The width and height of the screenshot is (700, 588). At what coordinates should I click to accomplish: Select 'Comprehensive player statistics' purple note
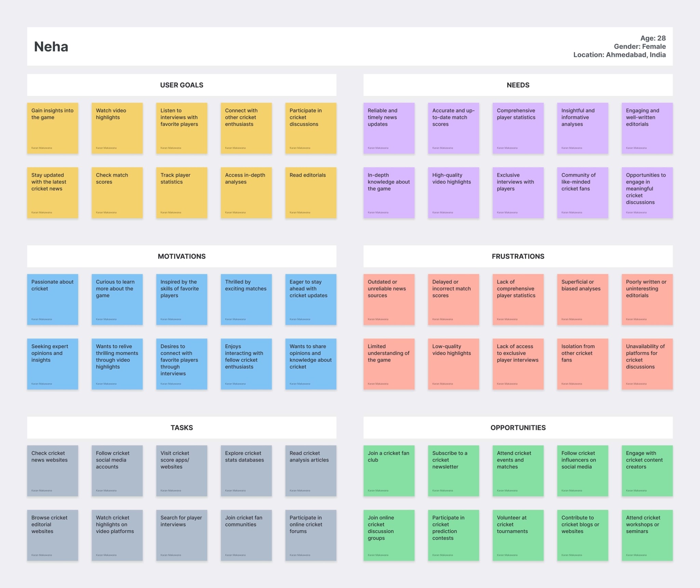tap(518, 128)
